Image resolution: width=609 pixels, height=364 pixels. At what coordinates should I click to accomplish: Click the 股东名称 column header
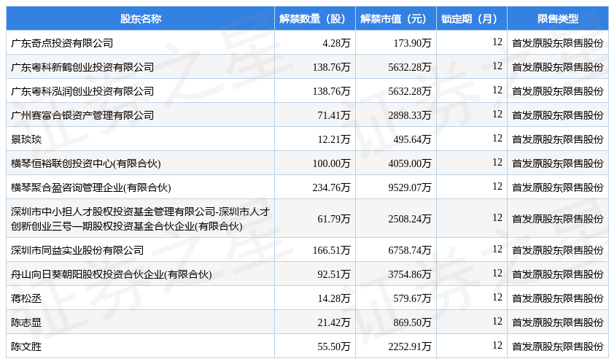(x=140, y=19)
